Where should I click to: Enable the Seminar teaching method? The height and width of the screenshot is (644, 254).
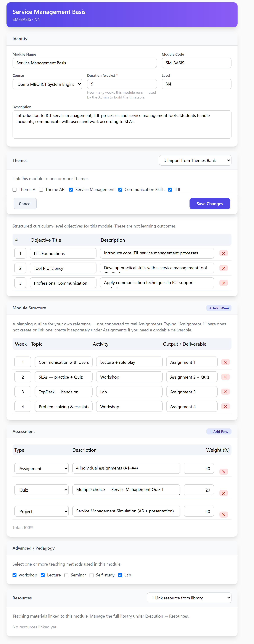[x=66, y=575]
